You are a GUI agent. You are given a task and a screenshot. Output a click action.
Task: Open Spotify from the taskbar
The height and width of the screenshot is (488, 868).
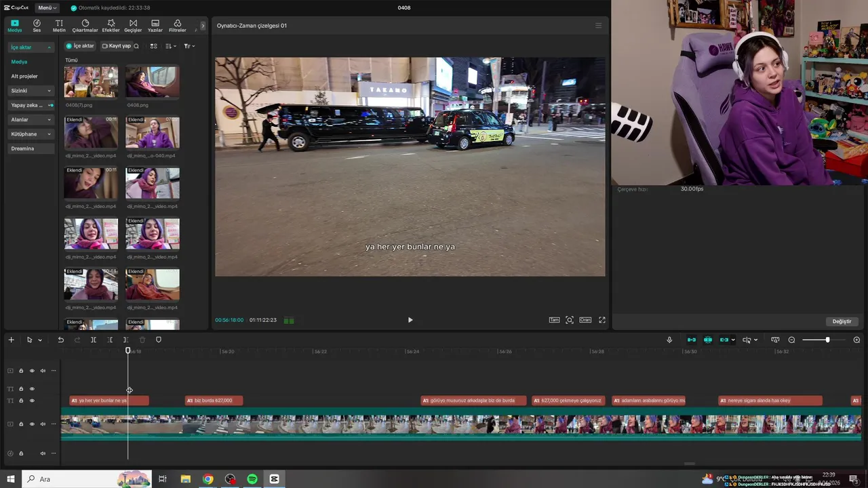tap(252, 479)
